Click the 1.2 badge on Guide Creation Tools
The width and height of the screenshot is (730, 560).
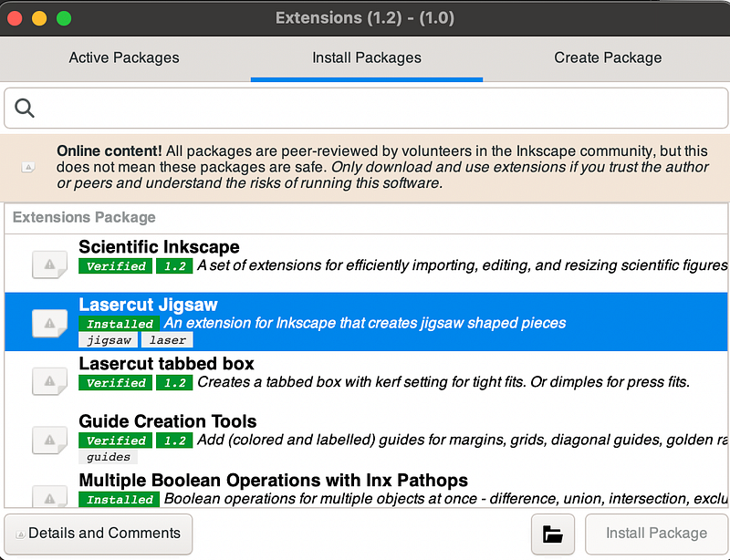pos(174,441)
